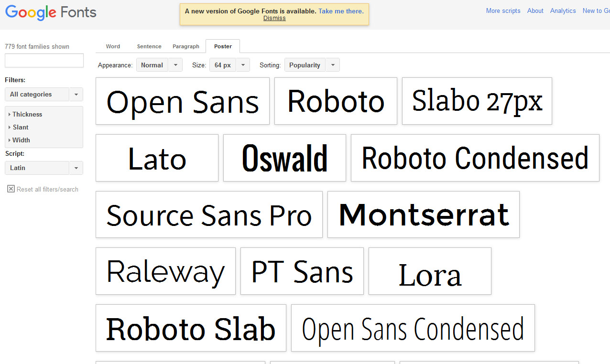Select the Roboto font card

point(336,101)
